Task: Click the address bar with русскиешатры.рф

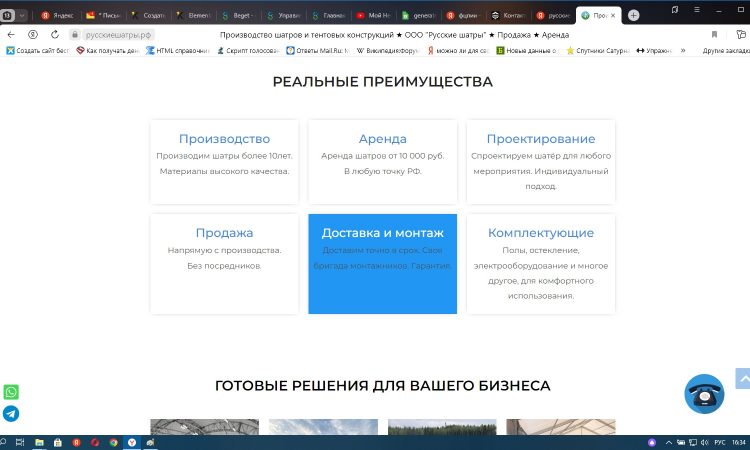Action: pos(119,34)
